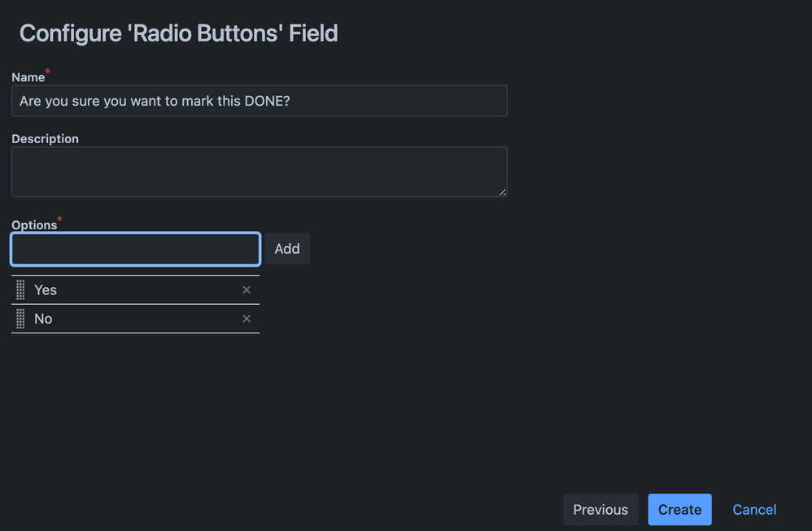This screenshot has width=812, height=531.
Task: Click the Name field label
Action: pyautogui.click(x=28, y=77)
